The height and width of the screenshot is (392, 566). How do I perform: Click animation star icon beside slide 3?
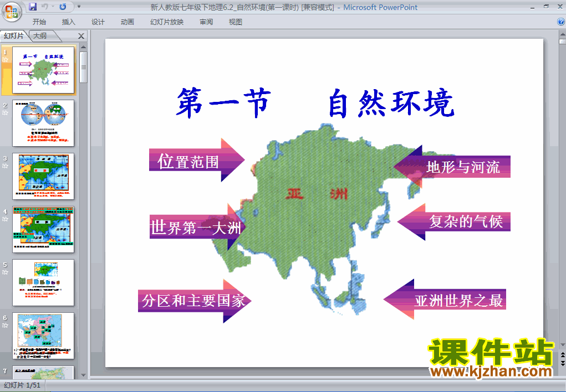point(5,166)
